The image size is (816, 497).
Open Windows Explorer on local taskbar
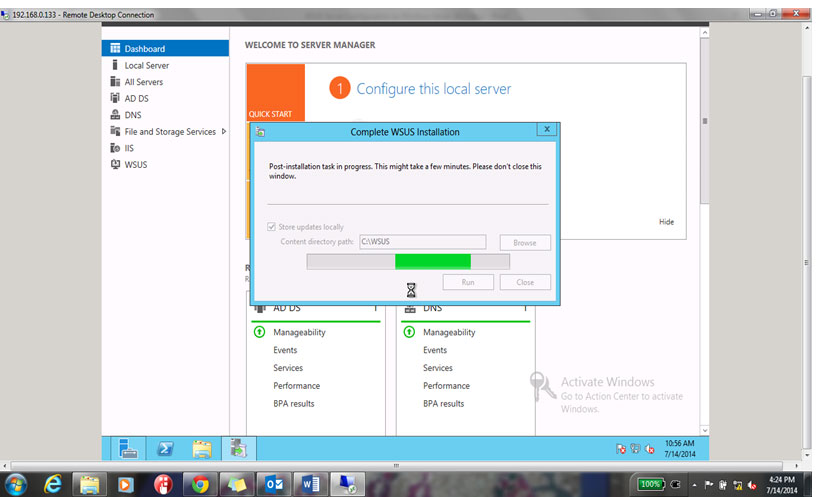pos(89,485)
